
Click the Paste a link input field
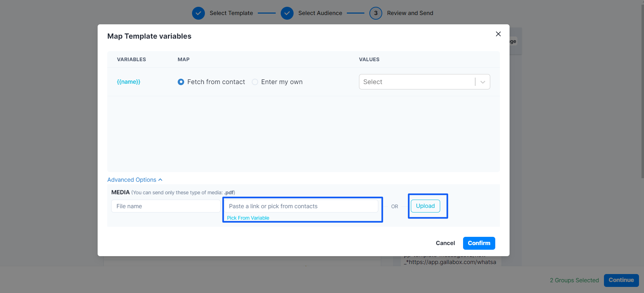(301, 206)
